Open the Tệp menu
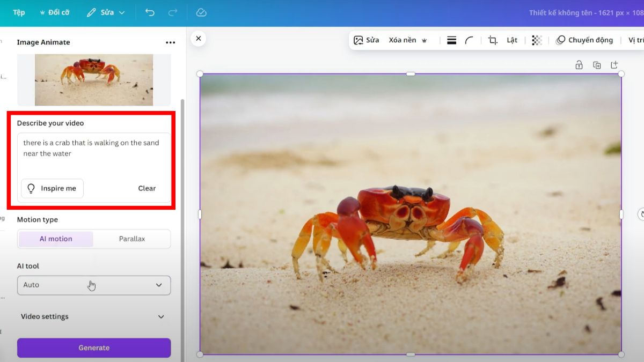 click(18, 12)
